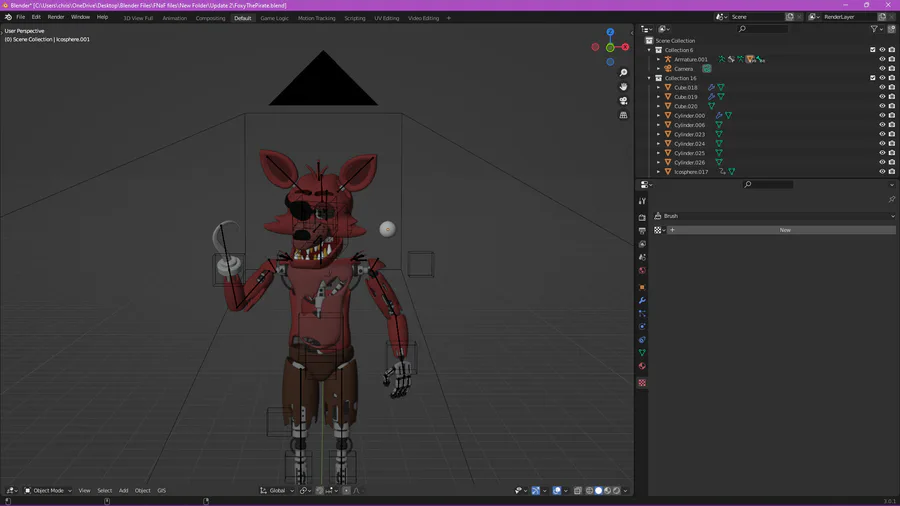The height and width of the screenshot is (506, 900).
Task: Disable Icosphere.017 in renders camera icon
Action: pyautogui.click(x=891, y=172)
